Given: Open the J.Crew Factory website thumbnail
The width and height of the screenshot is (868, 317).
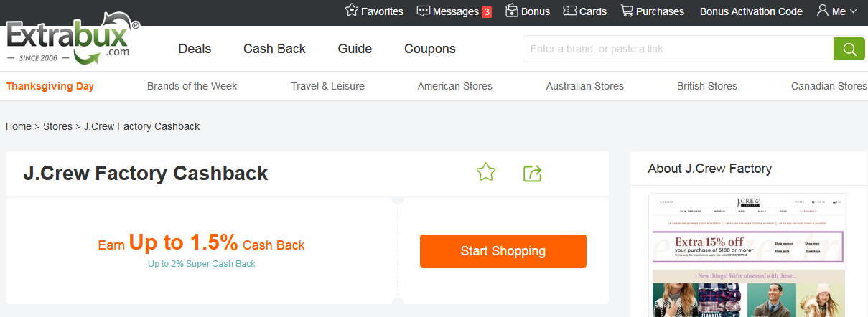Looking at the screenshot, I should tap(748, 255).
